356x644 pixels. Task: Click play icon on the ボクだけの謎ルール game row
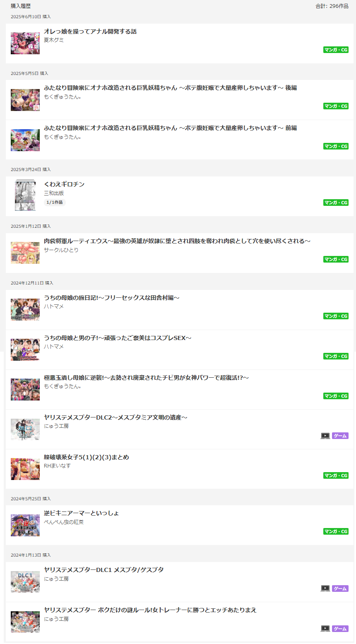coord(325,629)
